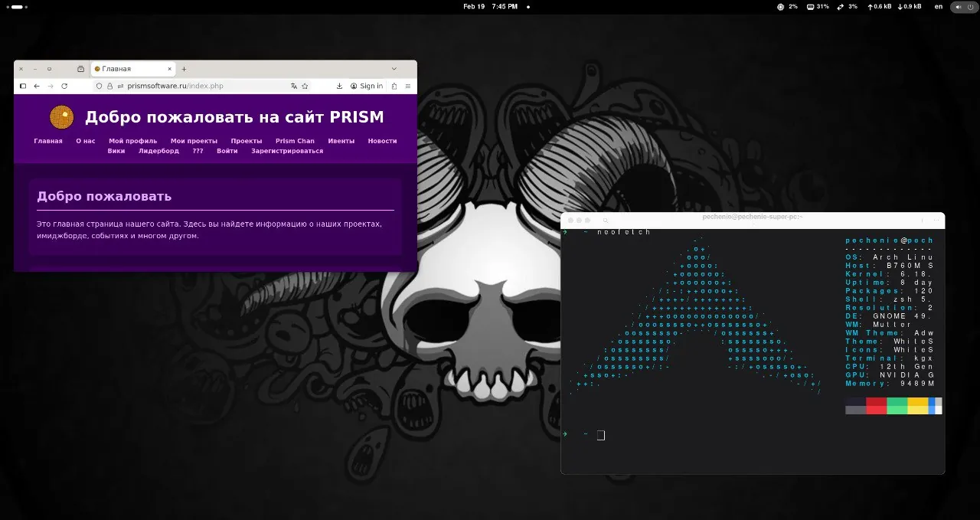Open Ивенты navigation link
The height and width of the screenshot is (520, 980).
tap(341, 141)
